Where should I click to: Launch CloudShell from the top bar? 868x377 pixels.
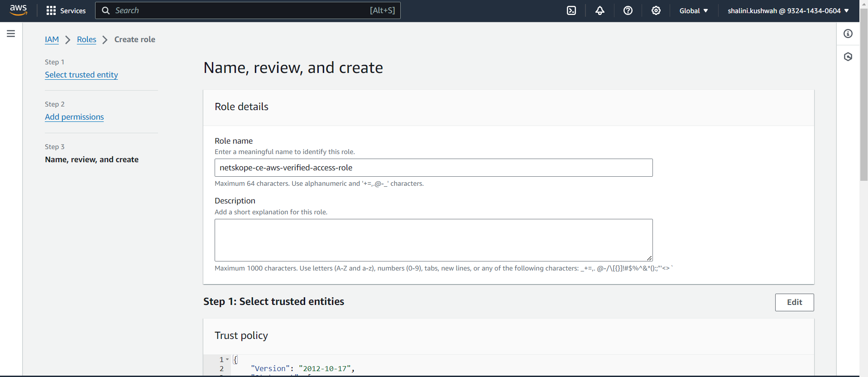(571, 10)
